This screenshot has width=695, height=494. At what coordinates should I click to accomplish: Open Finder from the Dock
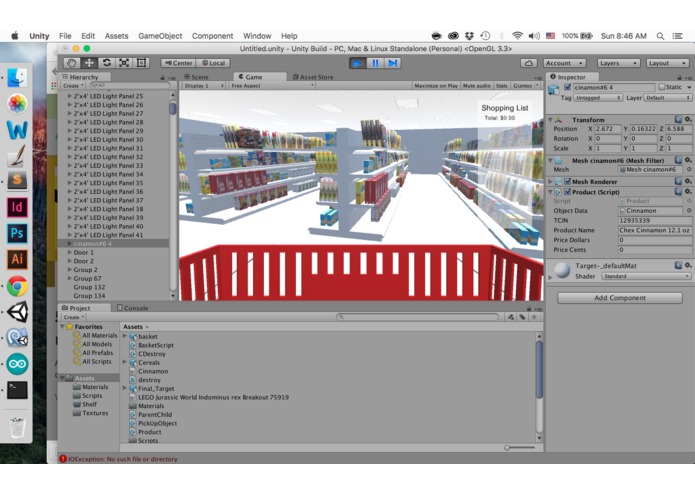[17, 78]
